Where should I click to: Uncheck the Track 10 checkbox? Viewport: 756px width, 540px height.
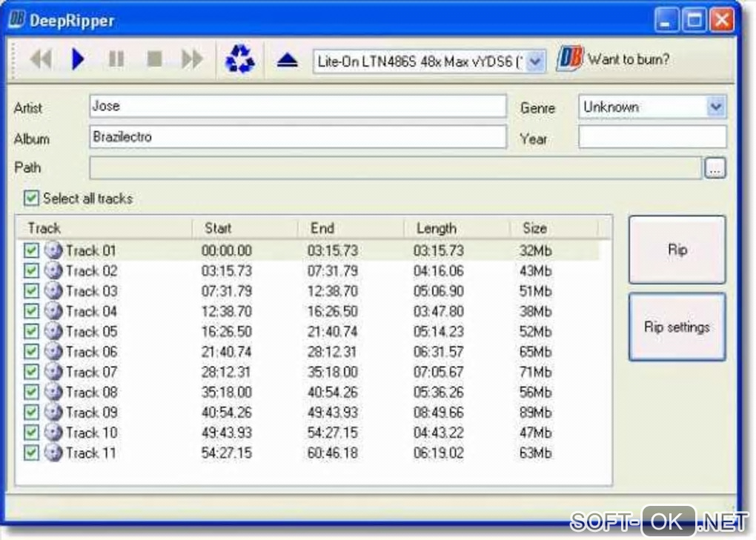(31, 433)
